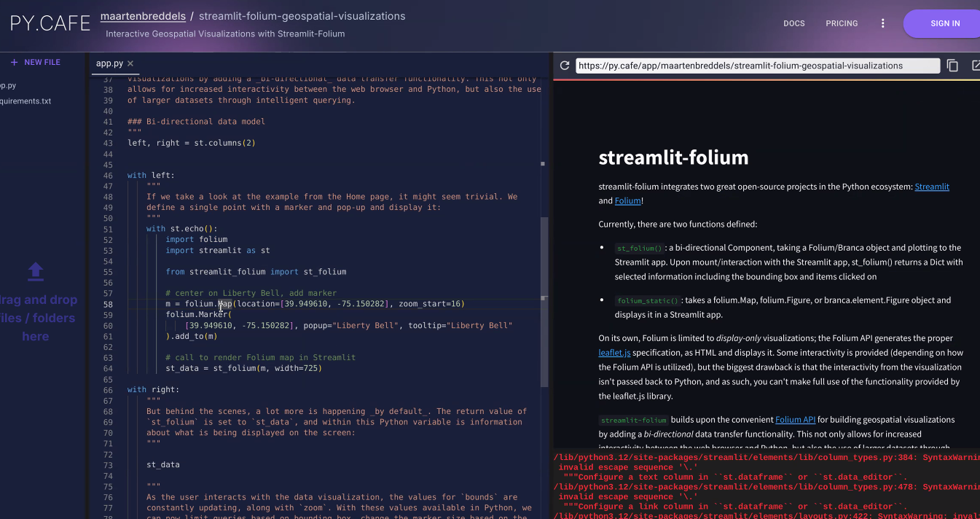Click the editor's vertical scrollbar thumb
980x519 pixels.
(544, 302)
